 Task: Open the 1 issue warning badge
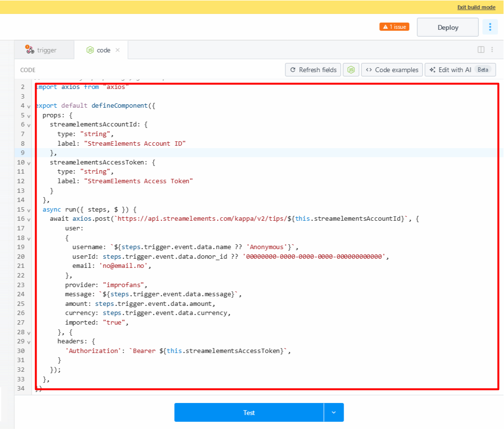click(x=394, y=26)
